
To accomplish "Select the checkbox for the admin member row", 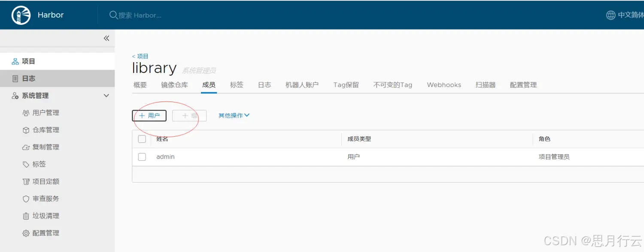I will tap(142, 156).
